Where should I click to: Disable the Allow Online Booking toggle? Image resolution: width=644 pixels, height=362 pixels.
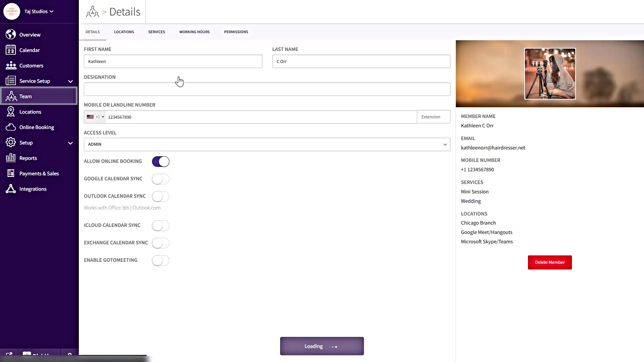click(160, 162)
